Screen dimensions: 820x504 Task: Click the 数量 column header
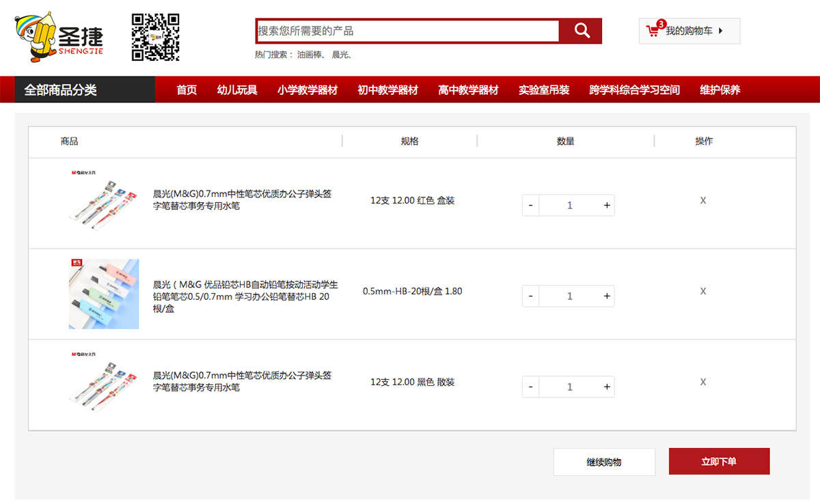[566, 141]
